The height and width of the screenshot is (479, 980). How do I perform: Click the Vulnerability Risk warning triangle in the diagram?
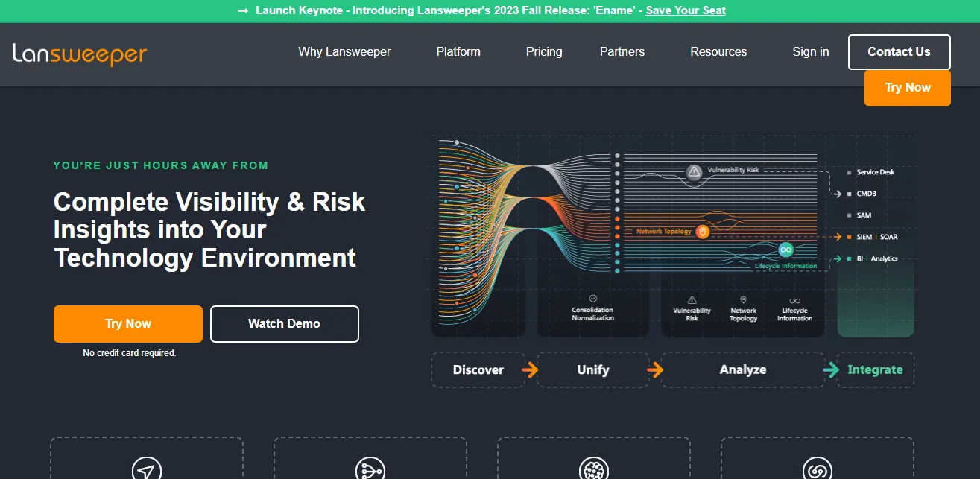click(695, 172)
